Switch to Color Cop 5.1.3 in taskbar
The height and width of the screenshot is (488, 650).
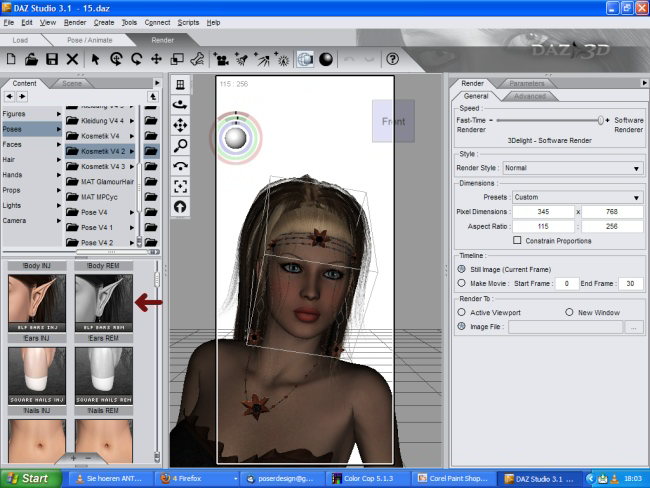pyautogui.click(x=367, y=478)
